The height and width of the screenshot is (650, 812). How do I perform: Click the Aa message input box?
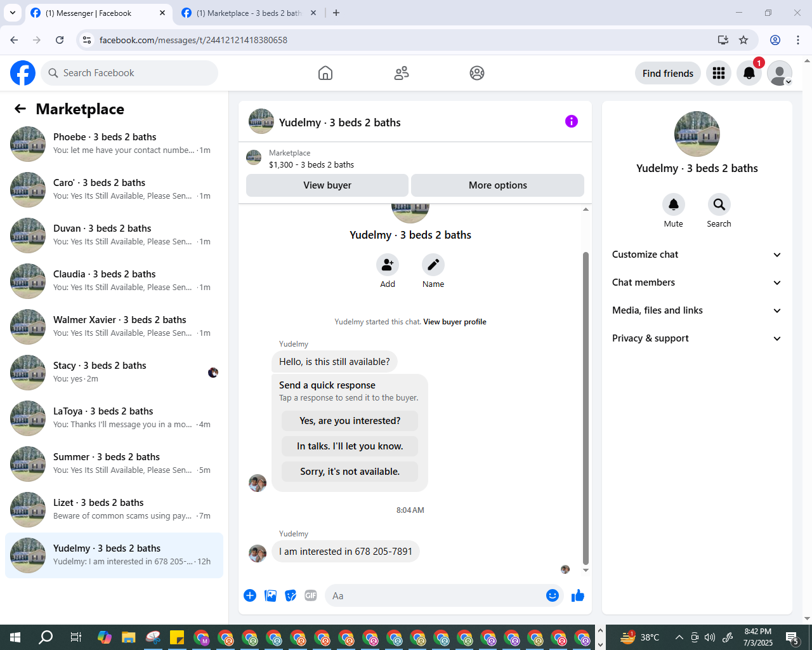click(434, 595)
